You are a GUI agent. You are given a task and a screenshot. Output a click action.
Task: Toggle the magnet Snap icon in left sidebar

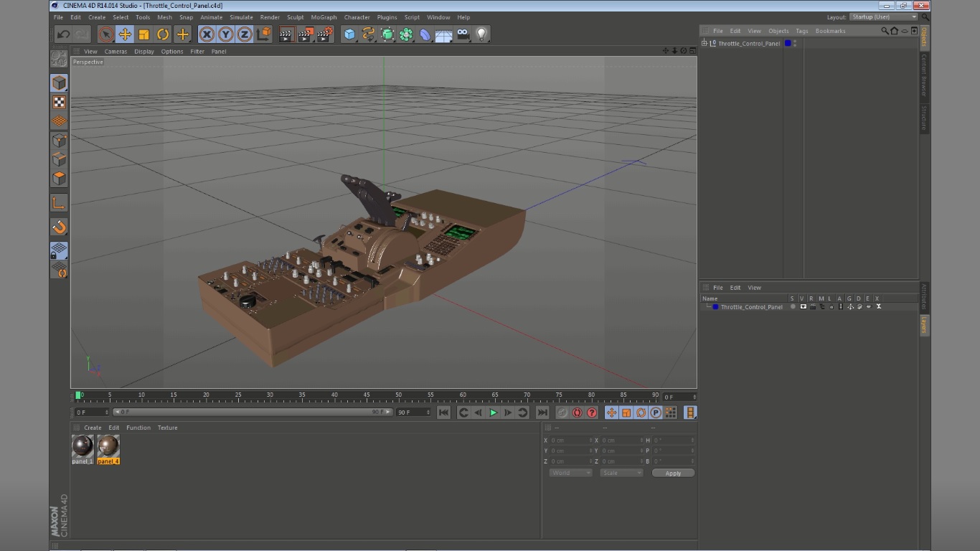click(x=59, y=227)
